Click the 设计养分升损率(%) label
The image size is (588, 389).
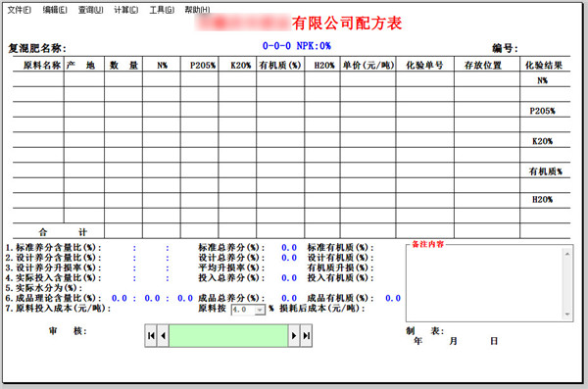(x=53, y=267)
